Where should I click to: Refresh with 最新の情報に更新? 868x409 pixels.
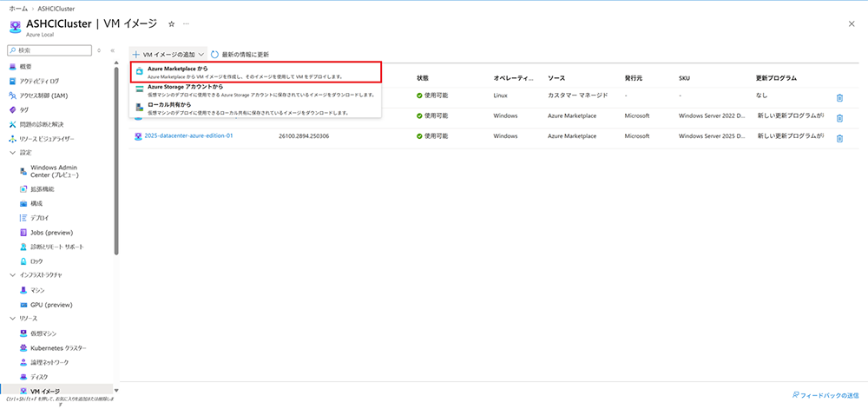coord(240,54)
